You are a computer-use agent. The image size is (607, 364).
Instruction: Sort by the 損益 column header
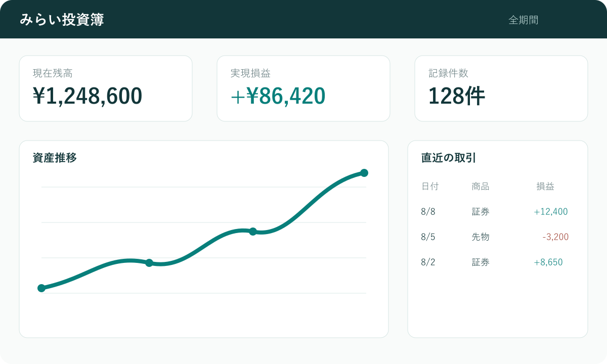pyautogui.click(x=545, y=187)
